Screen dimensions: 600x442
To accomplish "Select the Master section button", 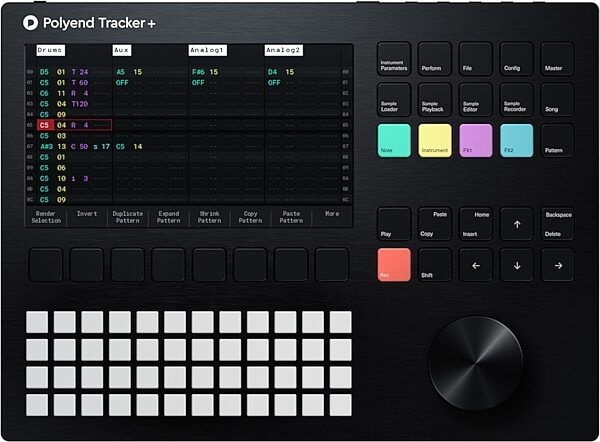I will (x=558, y=59).
